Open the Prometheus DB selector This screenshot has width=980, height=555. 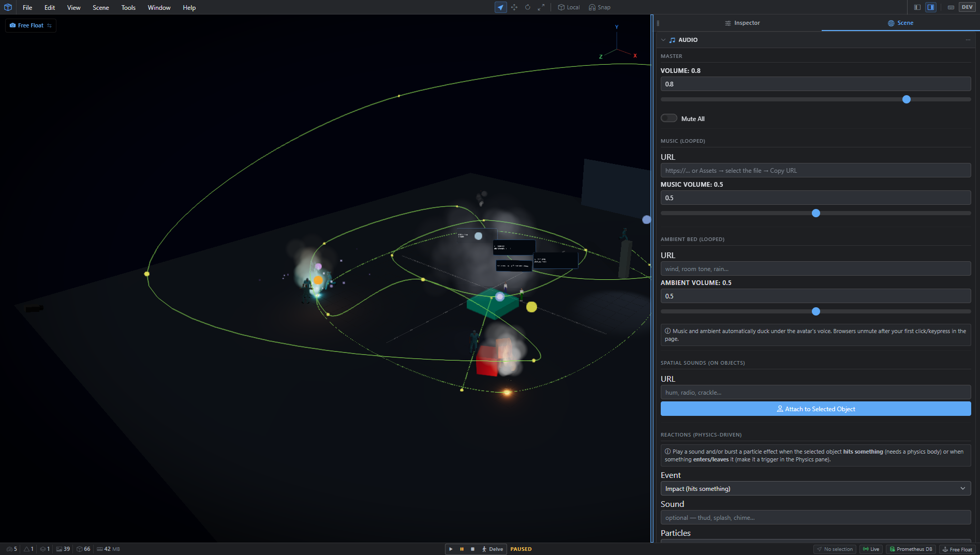(910, 549)
